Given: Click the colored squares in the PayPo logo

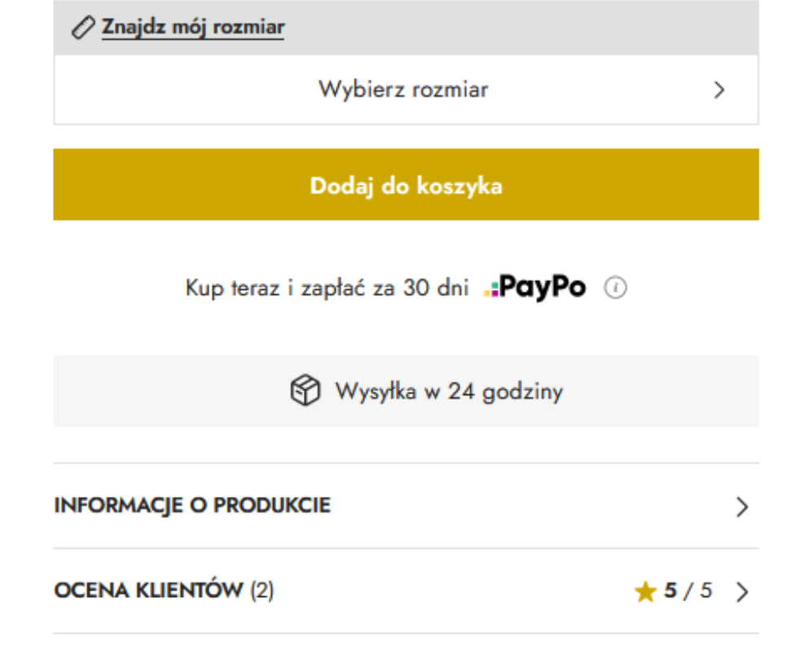Looking at the screenshot, I should click(491, 289).
